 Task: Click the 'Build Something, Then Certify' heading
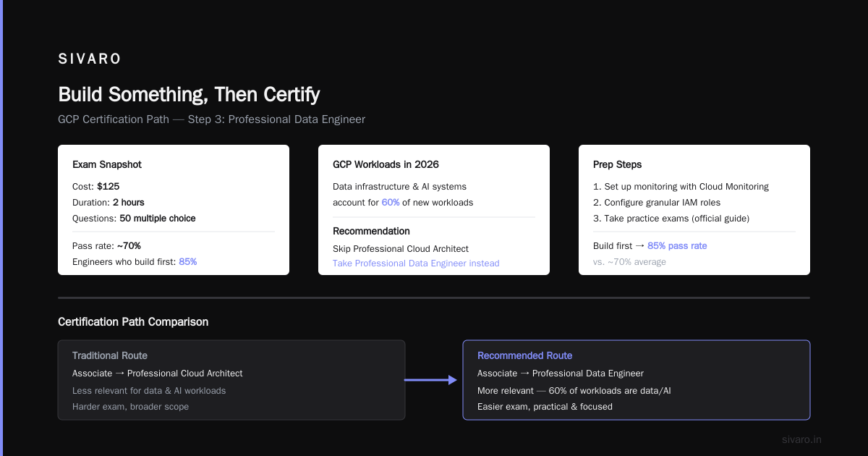coord(189,95)
